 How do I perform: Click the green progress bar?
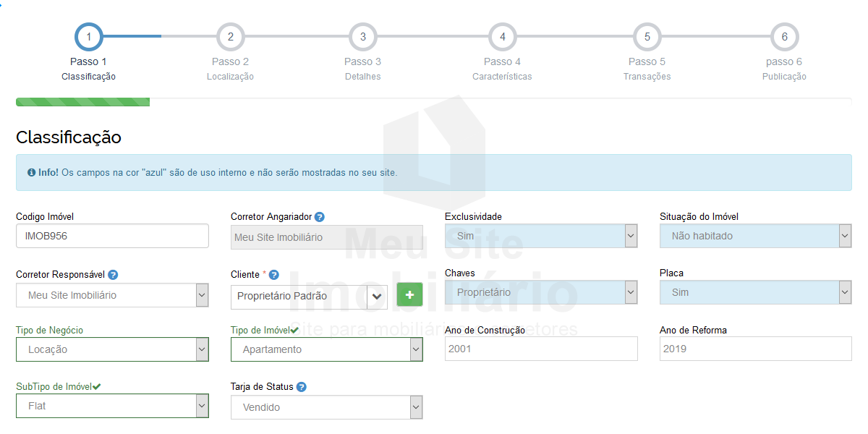82,102
